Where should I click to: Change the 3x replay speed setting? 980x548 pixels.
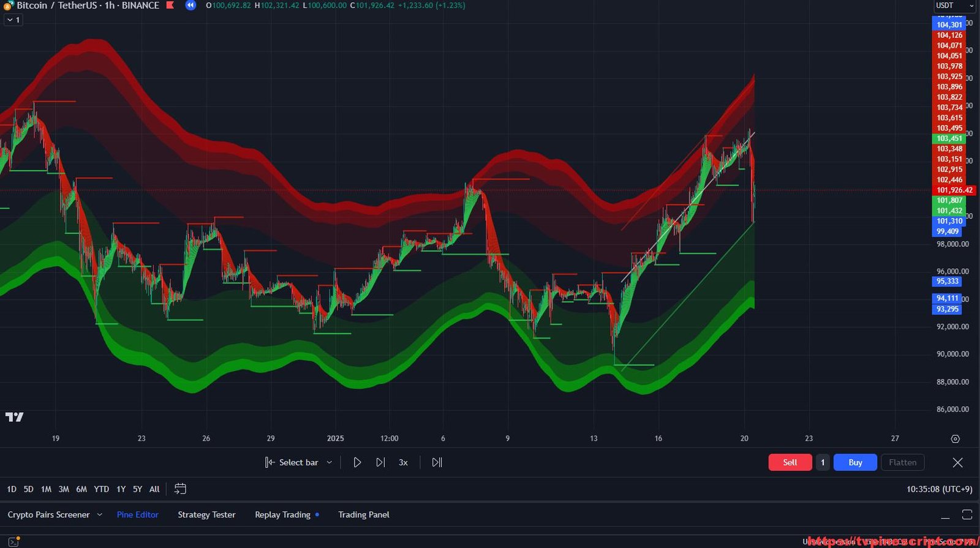[403, 462]
